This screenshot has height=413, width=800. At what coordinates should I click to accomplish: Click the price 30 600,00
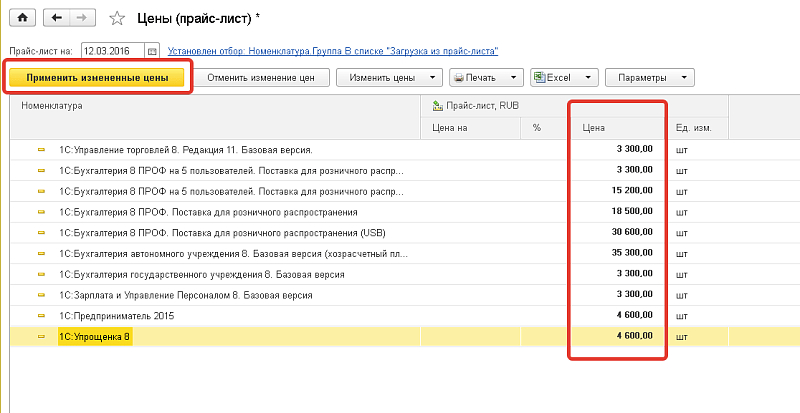click(632, 232)
